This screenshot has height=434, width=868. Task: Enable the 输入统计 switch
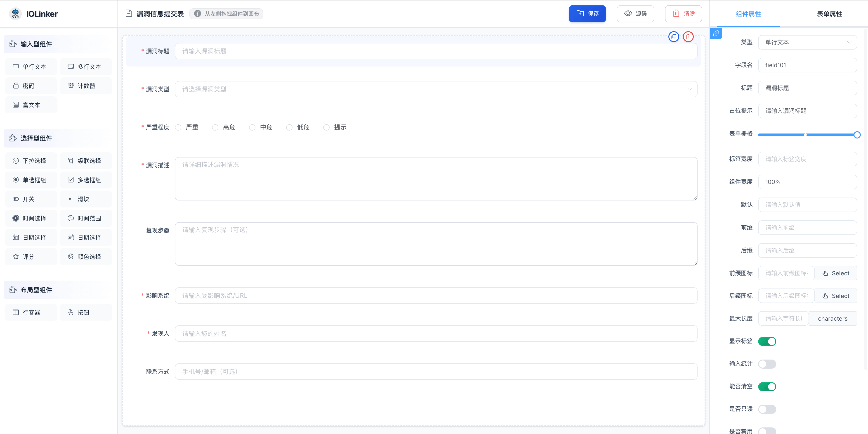click(767, 364)
